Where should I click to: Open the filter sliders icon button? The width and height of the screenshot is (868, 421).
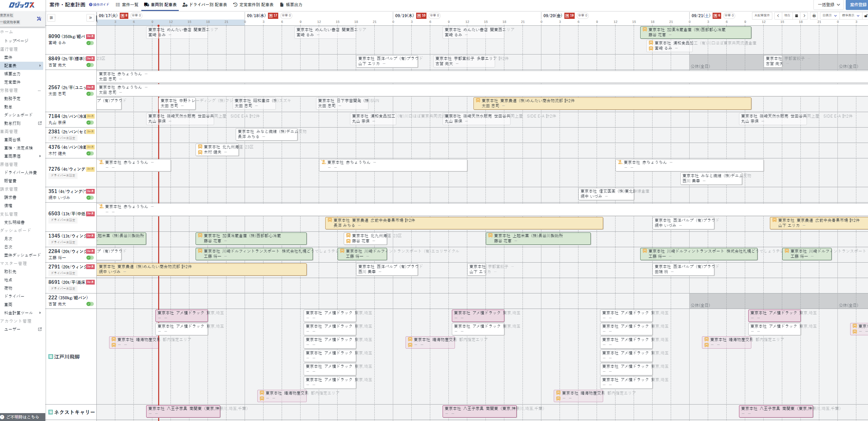pos(51,18)
